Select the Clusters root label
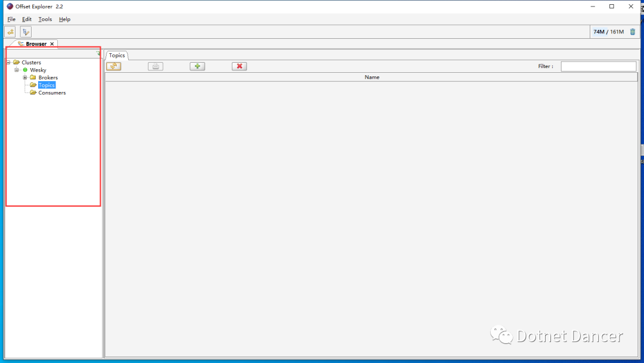Screen dimensions: 644x363 (31, 63)
